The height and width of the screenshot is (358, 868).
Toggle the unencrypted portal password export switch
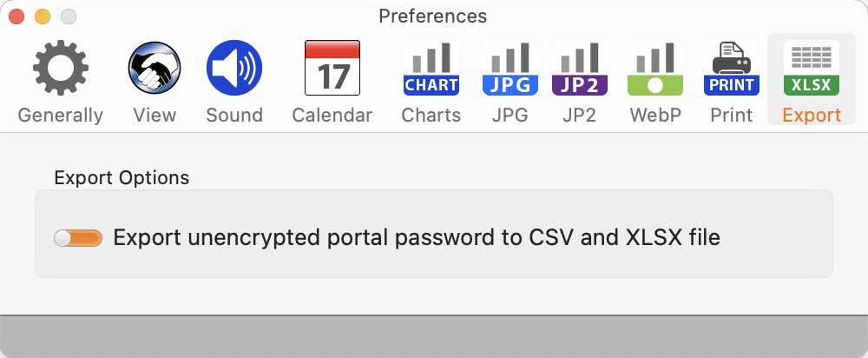[78, 238]
